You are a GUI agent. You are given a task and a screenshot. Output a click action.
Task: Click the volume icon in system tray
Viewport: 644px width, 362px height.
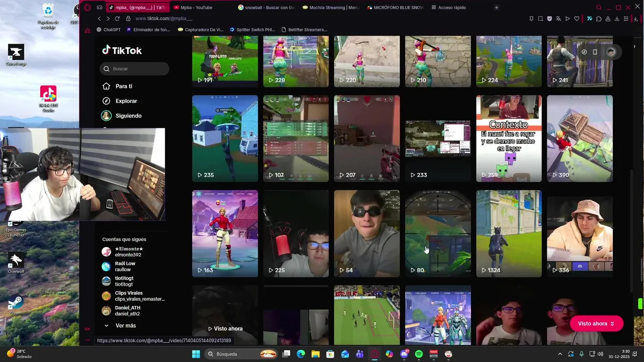[x=600, y=354]
